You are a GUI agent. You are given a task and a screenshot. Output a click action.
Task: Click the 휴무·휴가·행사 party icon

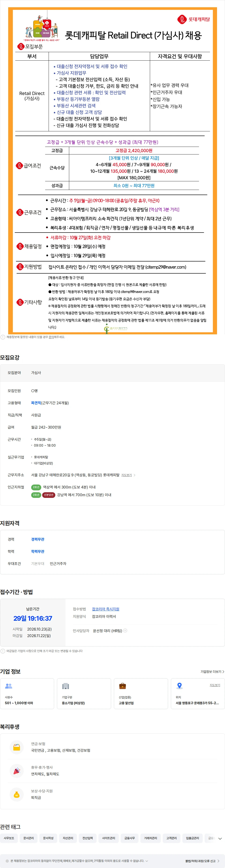pyautogui.click(x=17, y=771)
